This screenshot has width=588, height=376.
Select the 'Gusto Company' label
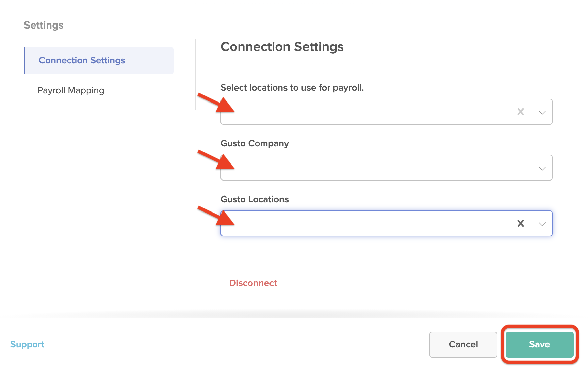(x=255, y=143)
